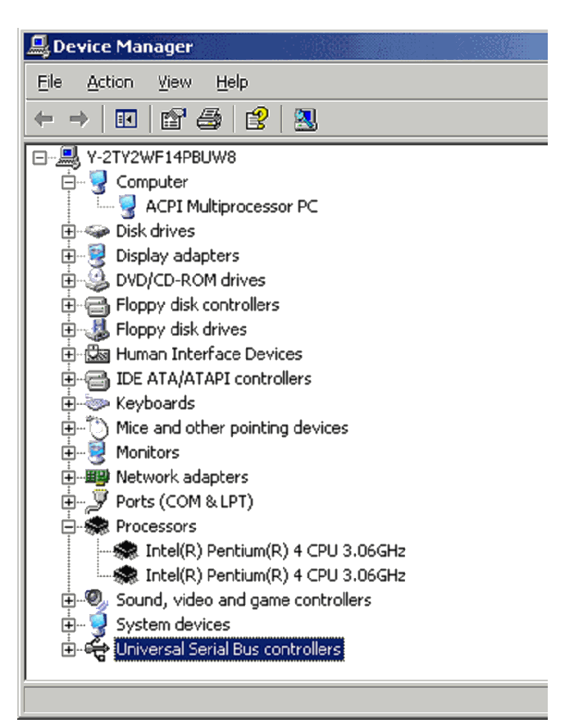Click the Print toolbar icon
Viewport: 574px width, 728px height.
(209, 120)
